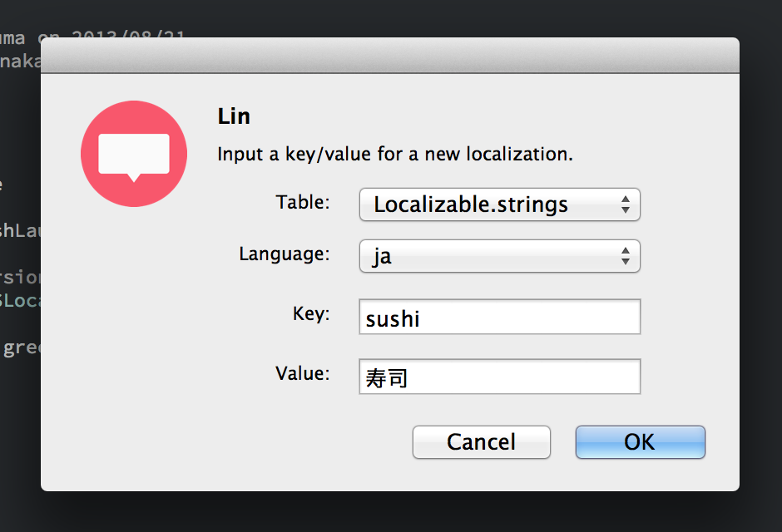Focus the Value input field
This screenshot has height=532, width=782.
pos(499,377)
